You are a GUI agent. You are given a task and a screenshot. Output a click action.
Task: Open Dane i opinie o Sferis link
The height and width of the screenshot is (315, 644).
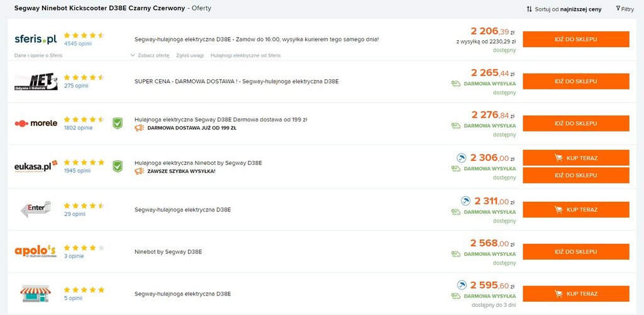pyautogui.click(x=38, y=55)
